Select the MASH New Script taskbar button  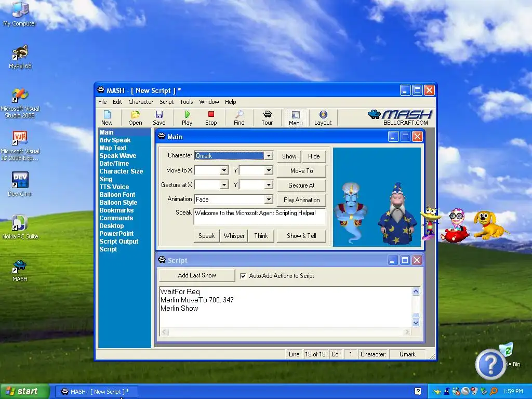pos(96,392)
